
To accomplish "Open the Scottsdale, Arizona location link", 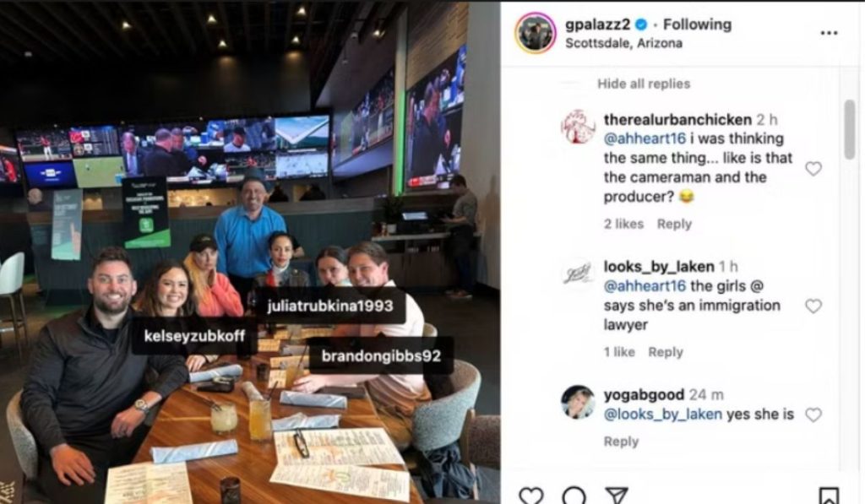I will tap(623, 43).
